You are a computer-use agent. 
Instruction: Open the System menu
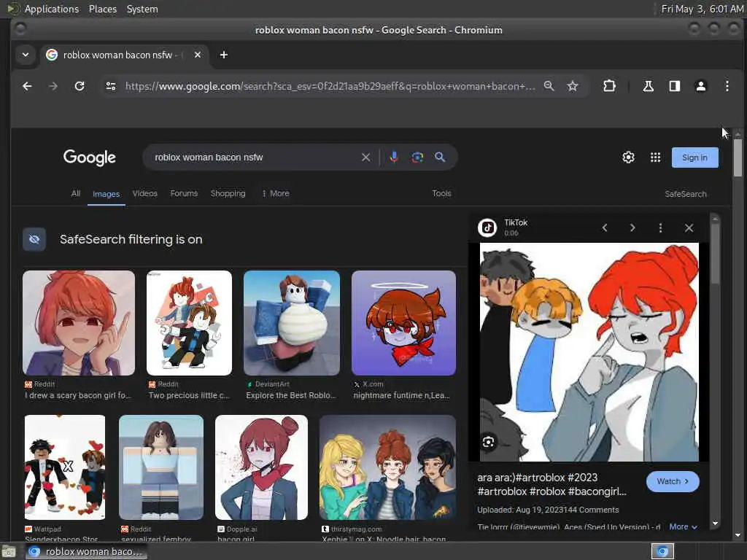(x=142, y=9)
